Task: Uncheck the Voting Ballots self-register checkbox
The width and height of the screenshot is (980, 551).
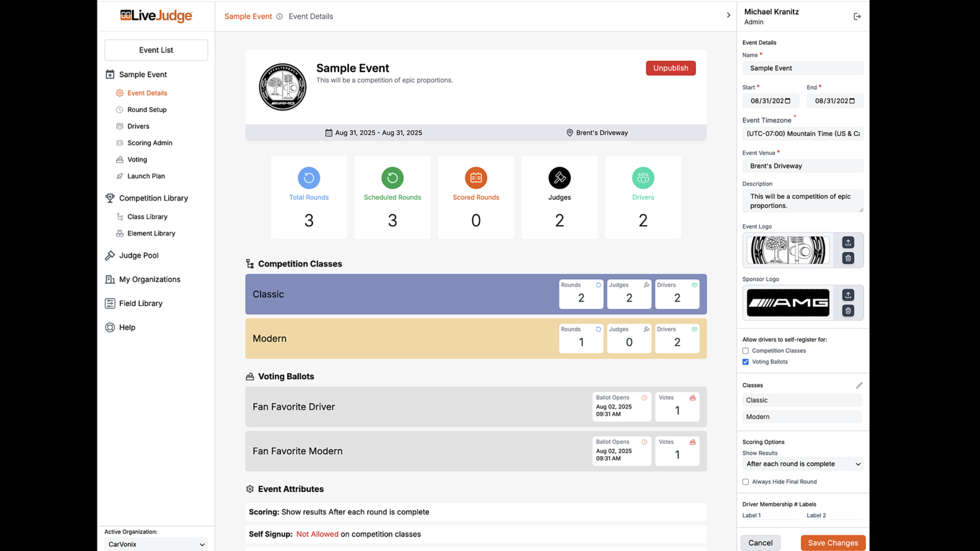Action: click(x=745, y=362)
